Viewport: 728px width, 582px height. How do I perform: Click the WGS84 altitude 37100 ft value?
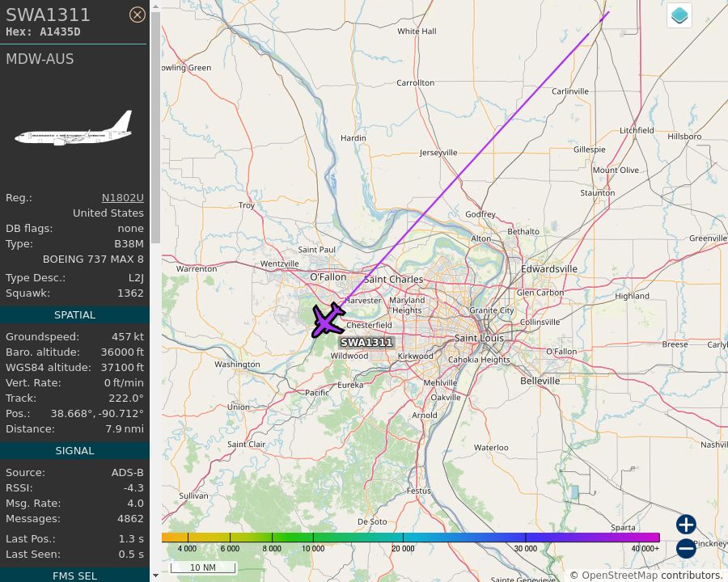(123, 368)
